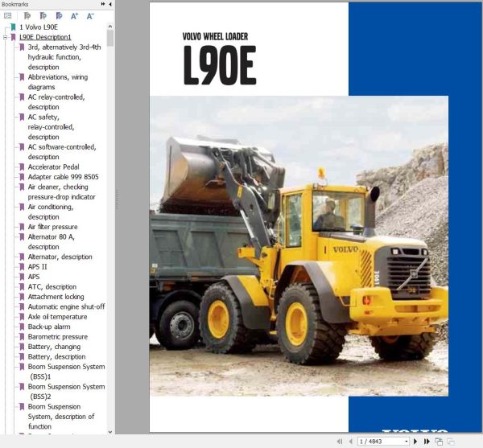Open the '1 Volvo L90E' bookmark
483x448 pixels.
click(39, 27)
